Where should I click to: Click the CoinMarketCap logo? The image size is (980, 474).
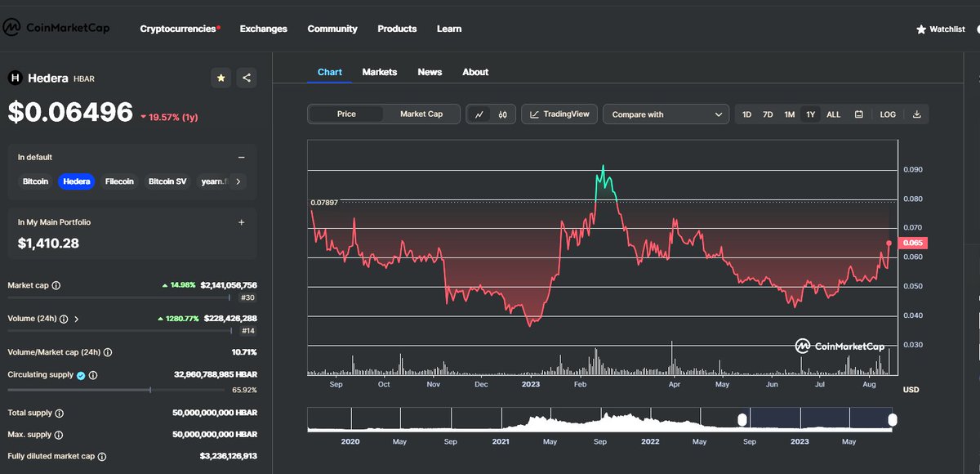tap(56, 29)
